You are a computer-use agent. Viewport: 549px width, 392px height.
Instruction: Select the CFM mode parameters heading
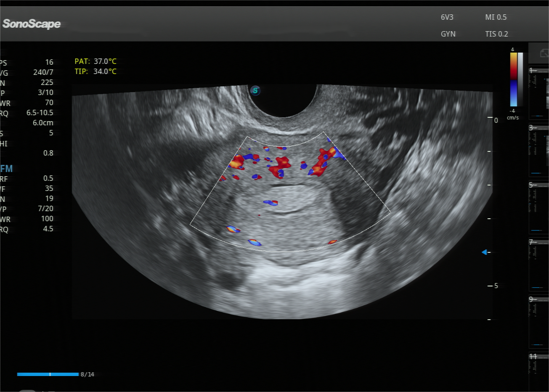[x=6, y=169]
